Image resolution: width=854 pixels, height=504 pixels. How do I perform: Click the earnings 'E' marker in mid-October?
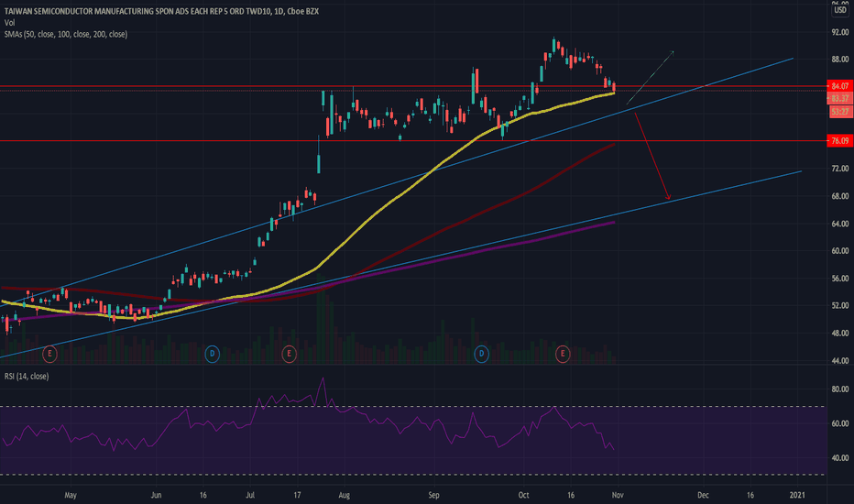tap(562, 354)
